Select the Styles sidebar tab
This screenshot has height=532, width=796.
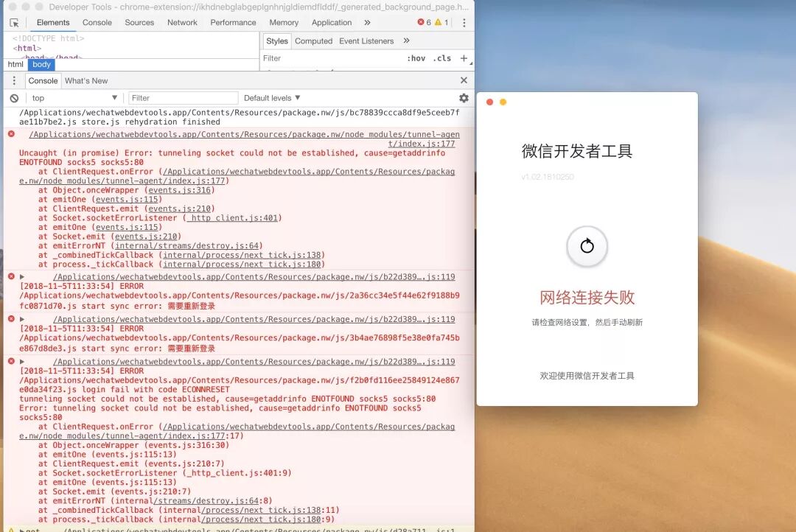(x=276, y=41)
